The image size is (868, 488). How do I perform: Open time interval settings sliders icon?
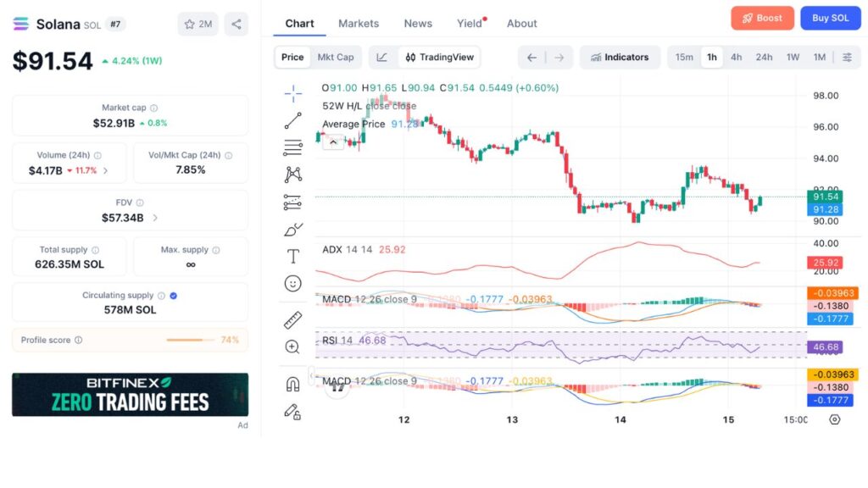coord(847,57)
